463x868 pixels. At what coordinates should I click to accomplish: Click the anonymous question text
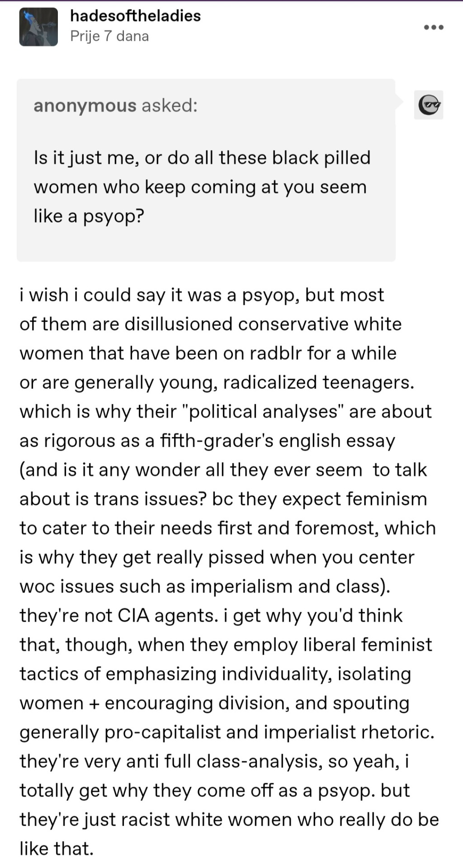pos(202,187)
